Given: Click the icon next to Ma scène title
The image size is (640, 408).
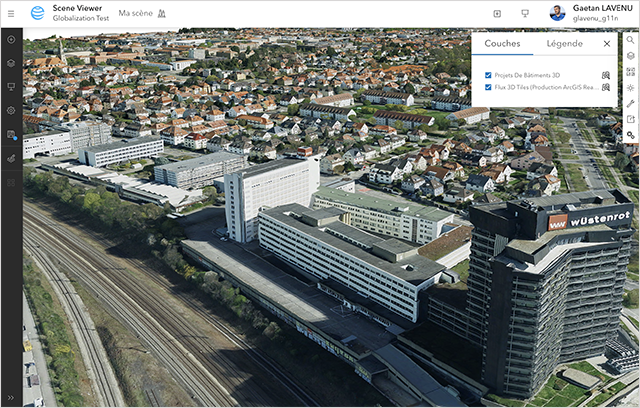Looking at the screenshot, I should point(162,14).
